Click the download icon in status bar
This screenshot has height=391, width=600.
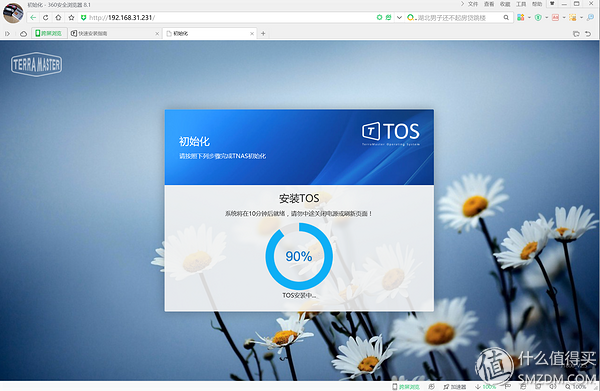[x=478, y=386]
